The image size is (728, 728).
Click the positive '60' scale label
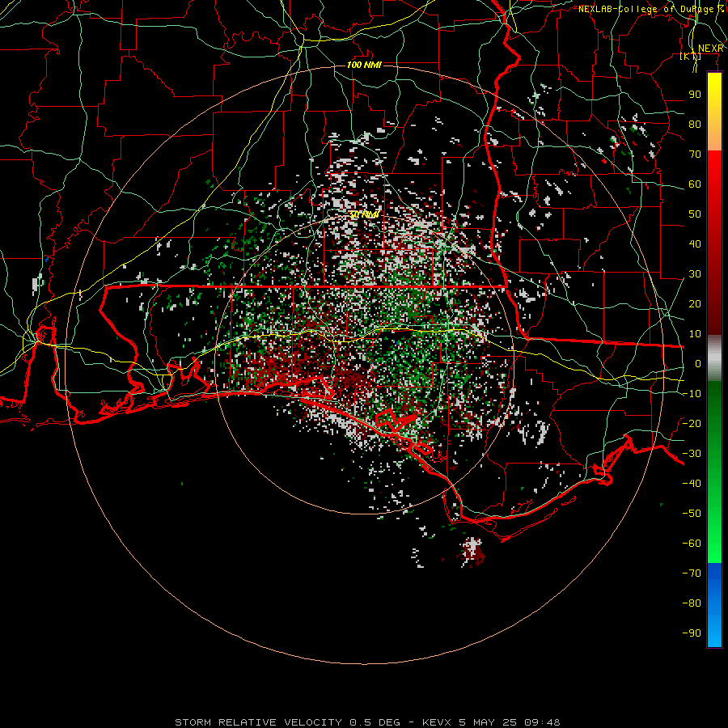click(x=695, y=184)
